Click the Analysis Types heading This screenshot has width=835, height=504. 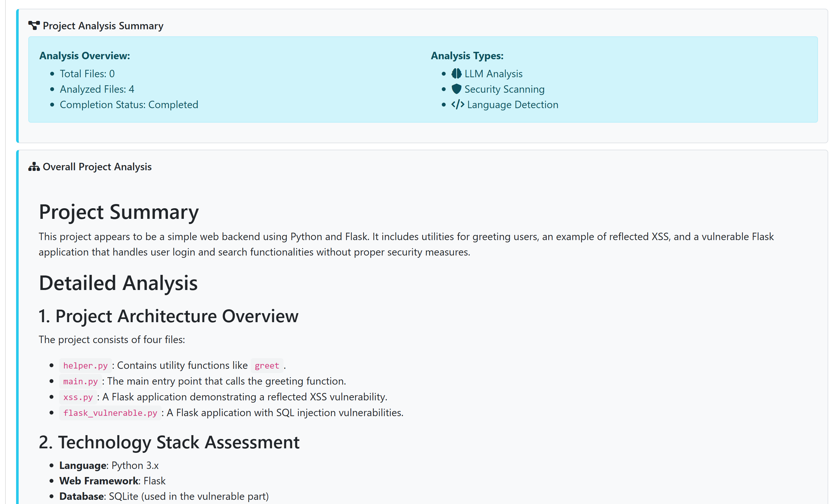pyautogui.click(x=467, y=56)
